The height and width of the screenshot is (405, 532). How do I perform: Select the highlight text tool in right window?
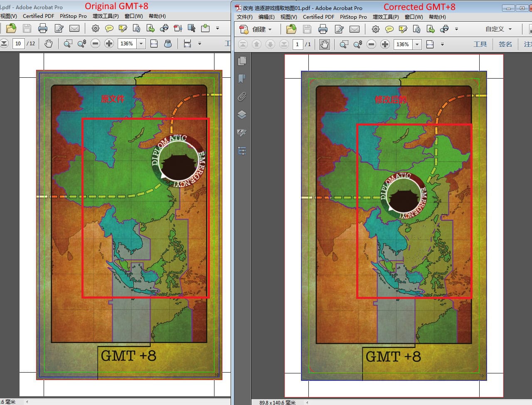[403, 29]
